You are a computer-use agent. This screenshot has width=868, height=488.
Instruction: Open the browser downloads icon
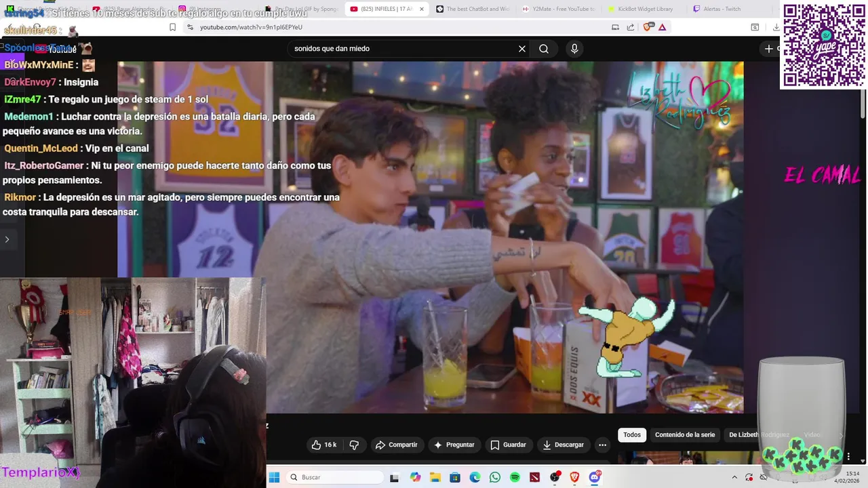click(x=776, y=27)
